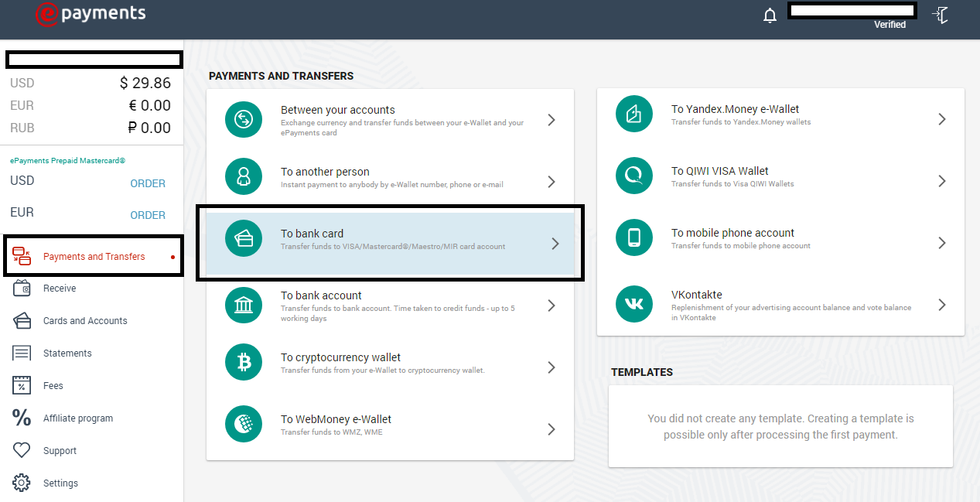
Task: Select To QIWI VISA Wallet title
Action: pos(720,171)
